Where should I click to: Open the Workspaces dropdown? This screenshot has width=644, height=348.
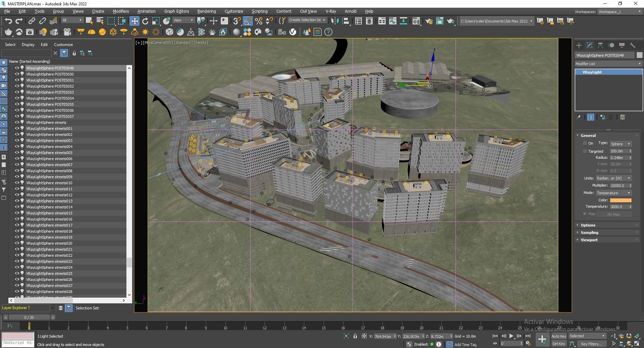(x=620, y=11)
